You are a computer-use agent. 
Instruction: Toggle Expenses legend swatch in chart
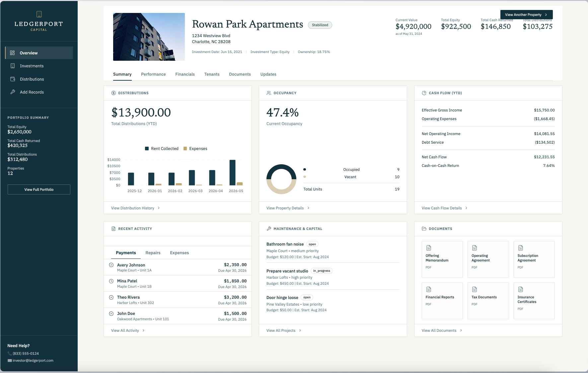[185, 149]
